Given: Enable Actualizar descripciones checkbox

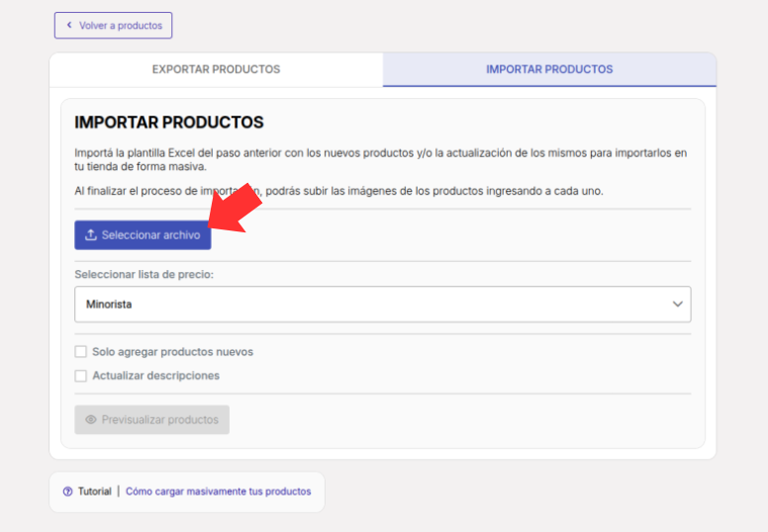Looking at the screenshot, I should click(x=81, y=376).
